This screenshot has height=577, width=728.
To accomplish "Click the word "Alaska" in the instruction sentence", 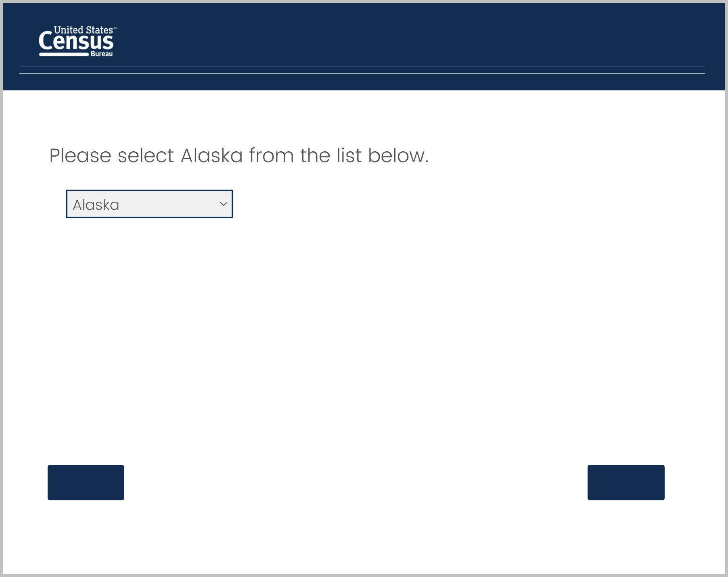I will coord(211,155).
